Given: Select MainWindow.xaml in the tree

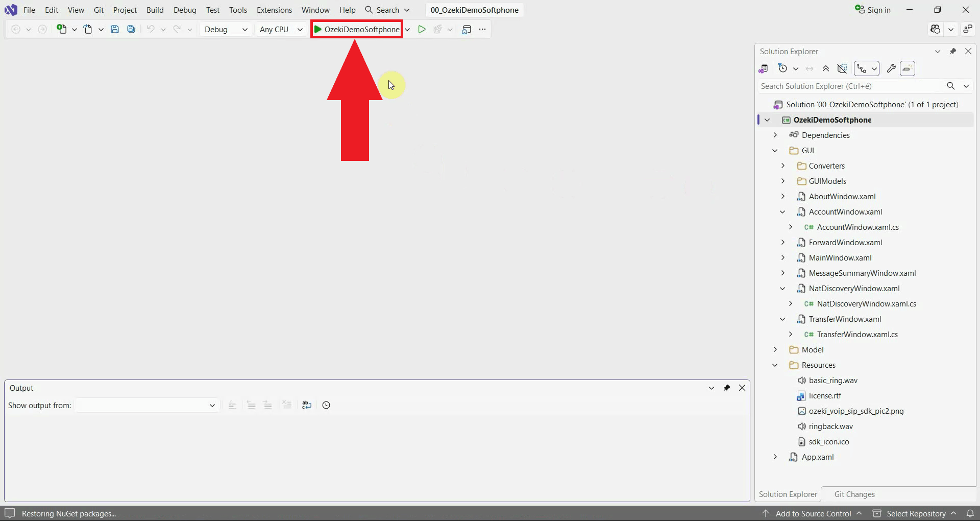Looking at the screenshot, I should [x=840, y=257].
